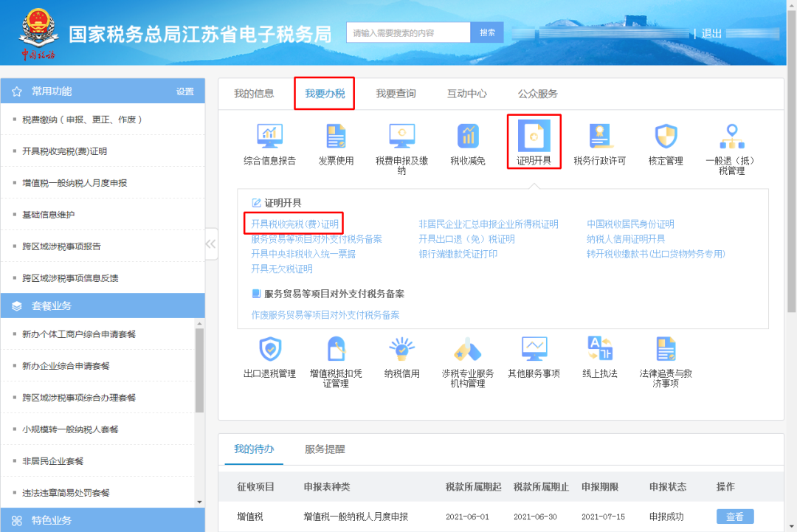Open the 发票使用 icon
This screenshot has height=532, width=797.
(336, 137)
